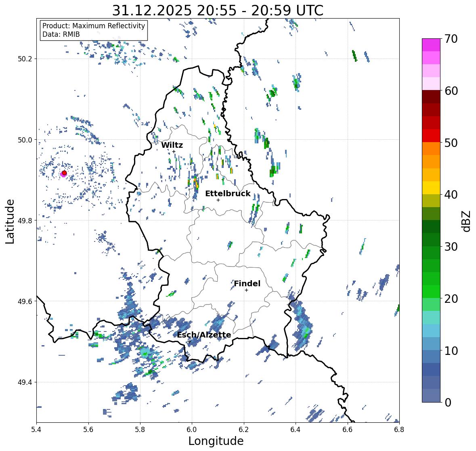Screen dimensions: 476x451
Task: Click the Latitude axis label
Action: click(x=10, y=222)
